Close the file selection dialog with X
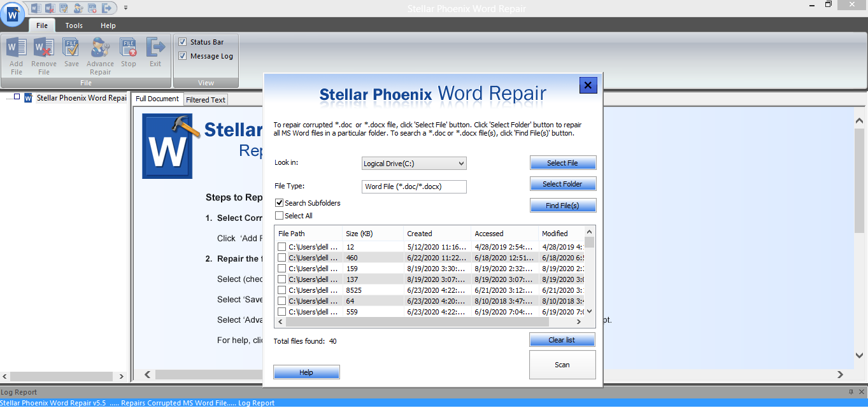The width and height of the screenshot is (868, 408). pyautogui.click(x=588, y=85)
